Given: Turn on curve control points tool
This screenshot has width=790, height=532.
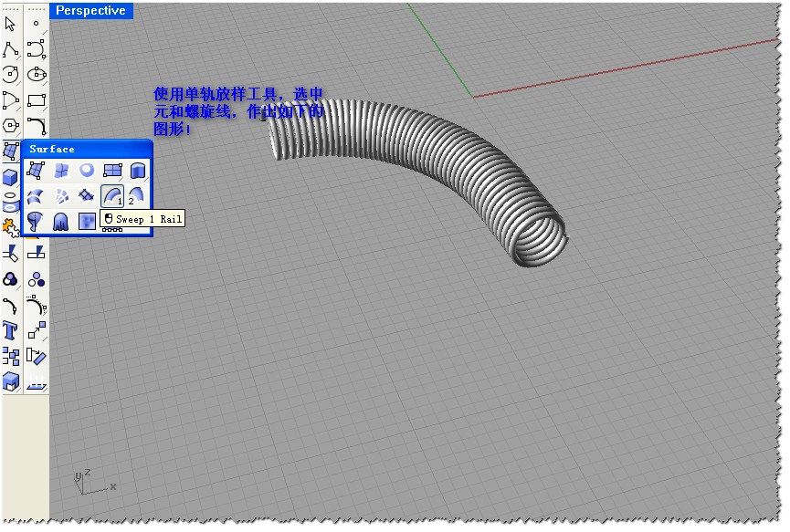Looking at the screenshot, I should tap(11, 305).
